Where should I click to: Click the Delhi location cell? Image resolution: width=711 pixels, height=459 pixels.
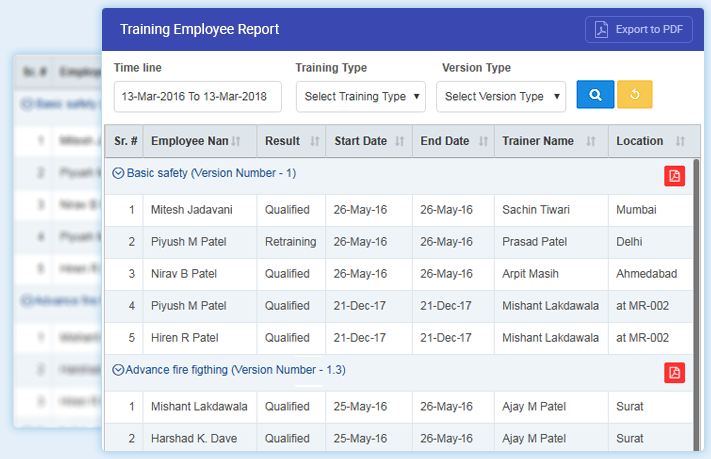click(651, 242)
